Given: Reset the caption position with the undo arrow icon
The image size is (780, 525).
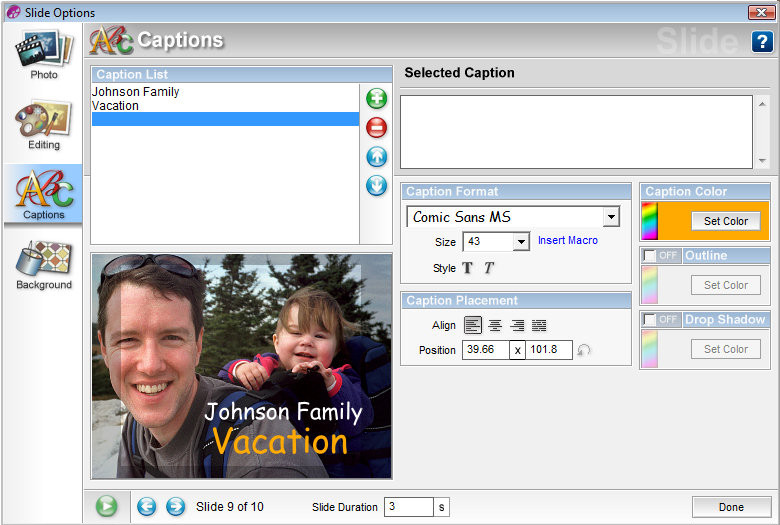Looking at the screenshot, I should coord(584,350).
